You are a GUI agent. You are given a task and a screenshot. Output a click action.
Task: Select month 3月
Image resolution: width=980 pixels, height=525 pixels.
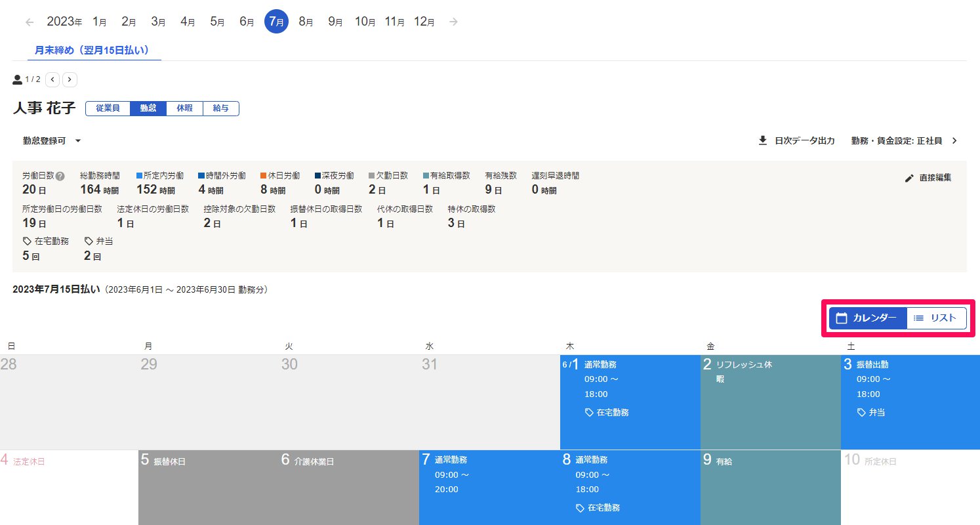pos(158,22)
